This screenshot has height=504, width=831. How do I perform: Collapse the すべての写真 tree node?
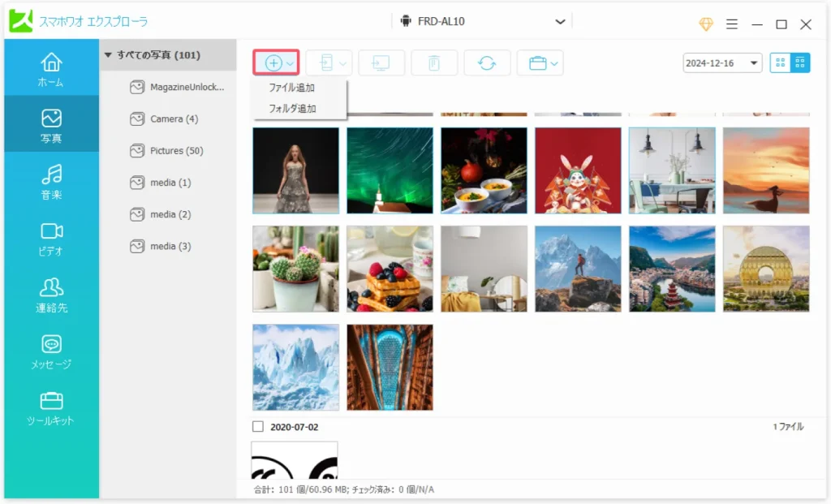pos(108,55)
